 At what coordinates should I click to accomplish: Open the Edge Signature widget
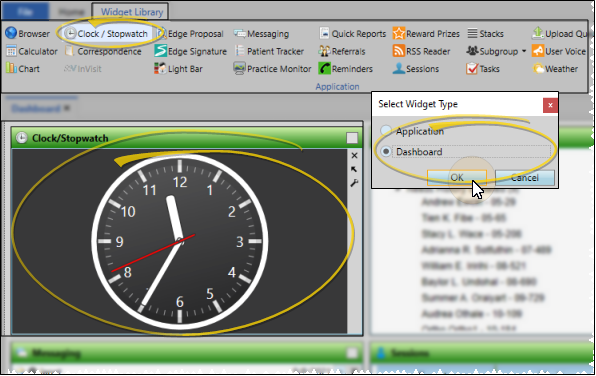(190, 51)
